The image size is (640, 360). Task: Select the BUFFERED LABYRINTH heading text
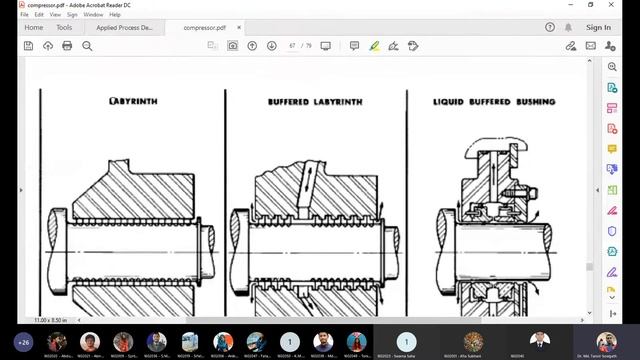[x=315, y=102]
